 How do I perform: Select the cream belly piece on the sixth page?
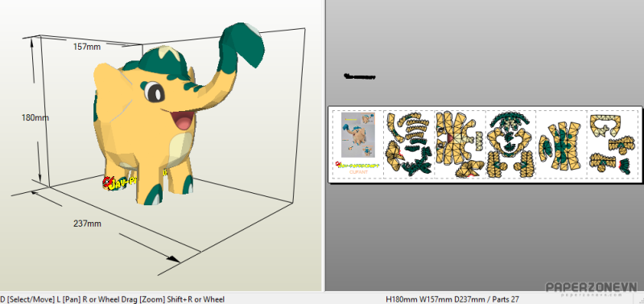pyautogui.click(x=606, y=125)
